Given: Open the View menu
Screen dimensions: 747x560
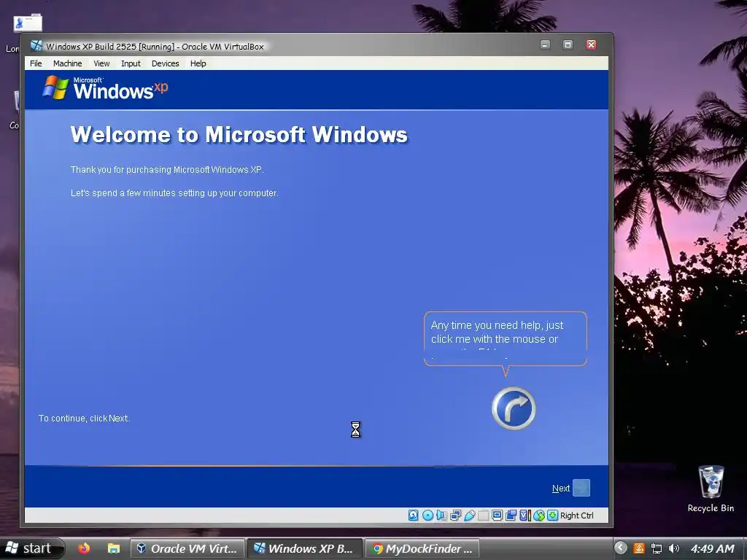Looking at the screenshot, I should point(101,63).
